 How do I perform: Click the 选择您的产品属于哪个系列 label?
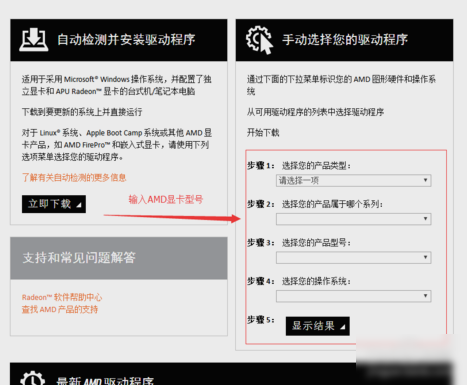(x=332, y=204)
